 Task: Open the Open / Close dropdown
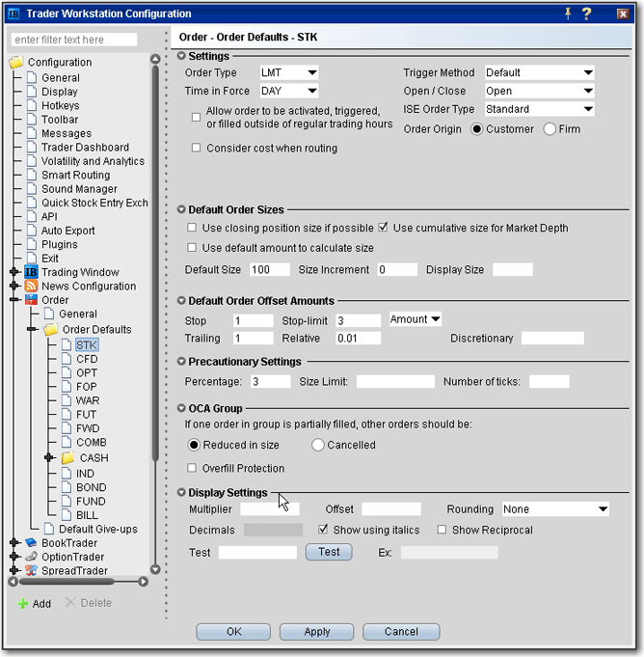[x=539, y=91]
